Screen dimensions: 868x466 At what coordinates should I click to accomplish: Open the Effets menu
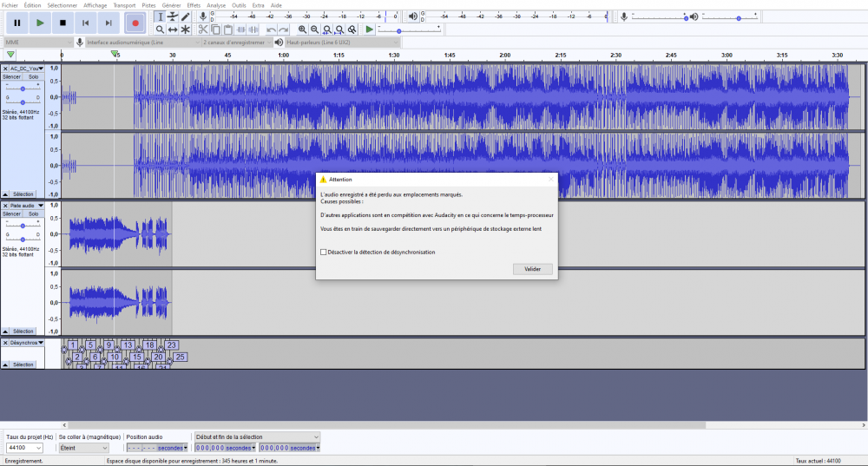click(194, 5)
